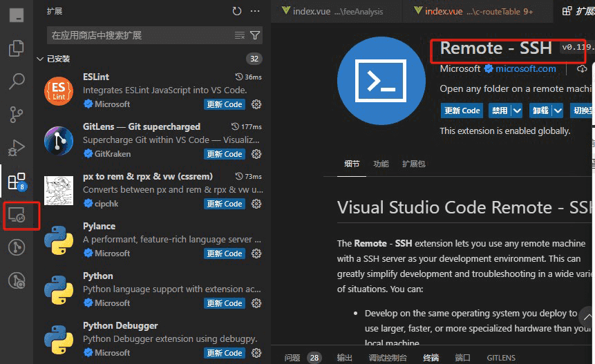Select the ESLint extension icon
The width and height of the screenshot is (595, 364).
pos(59,91)
